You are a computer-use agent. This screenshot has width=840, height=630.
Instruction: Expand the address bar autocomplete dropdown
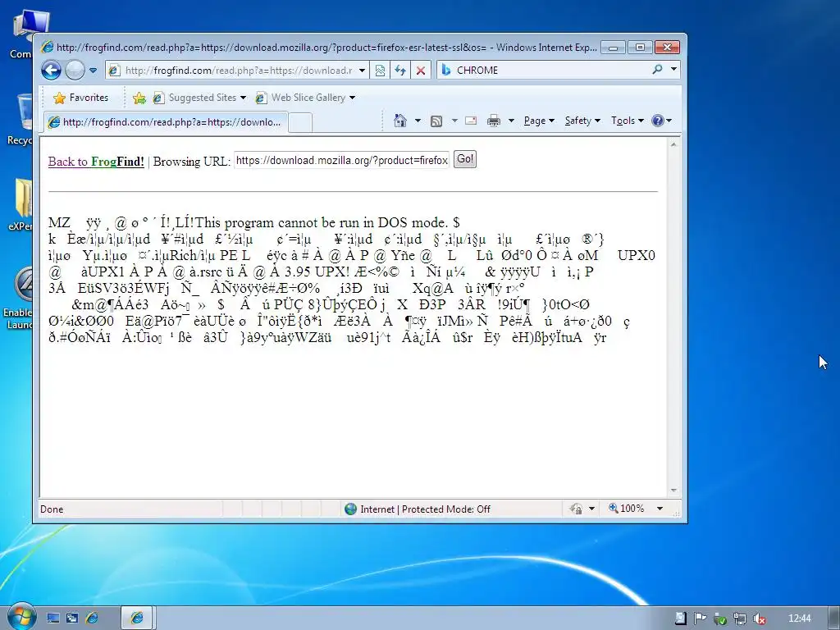point(363,71)
